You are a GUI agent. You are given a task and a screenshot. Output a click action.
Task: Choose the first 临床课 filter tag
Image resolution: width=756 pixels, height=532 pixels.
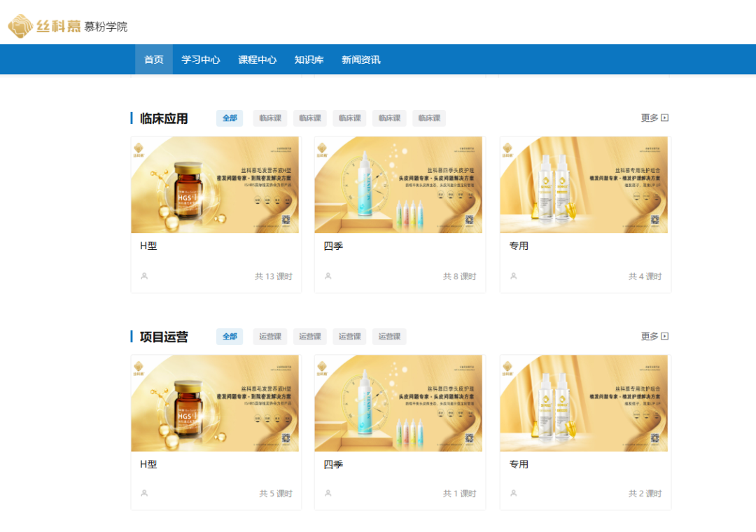269,118
